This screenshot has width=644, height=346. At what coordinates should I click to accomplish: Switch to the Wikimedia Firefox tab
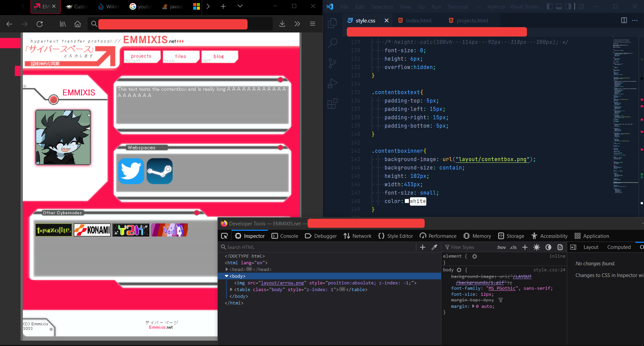[109, 6]
